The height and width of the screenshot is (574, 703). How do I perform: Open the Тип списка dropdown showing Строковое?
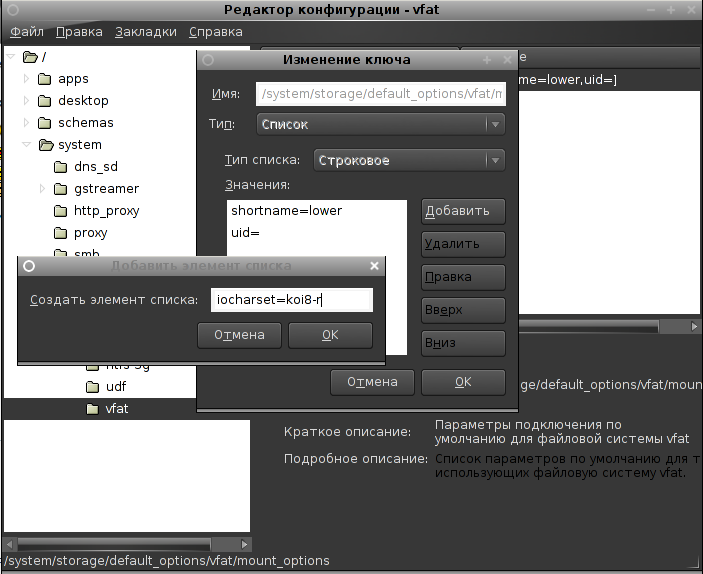point(409,160)
